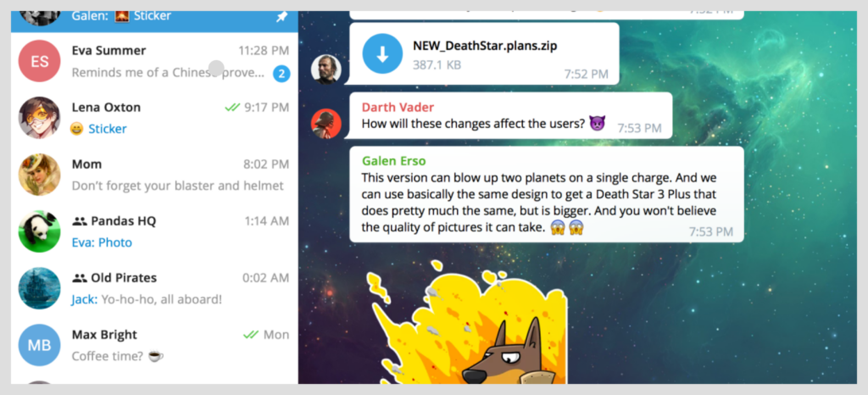Viewport: 868px width, 395px height.
Task: Open the Pandas HQ conversation
Action: [154, 231]
